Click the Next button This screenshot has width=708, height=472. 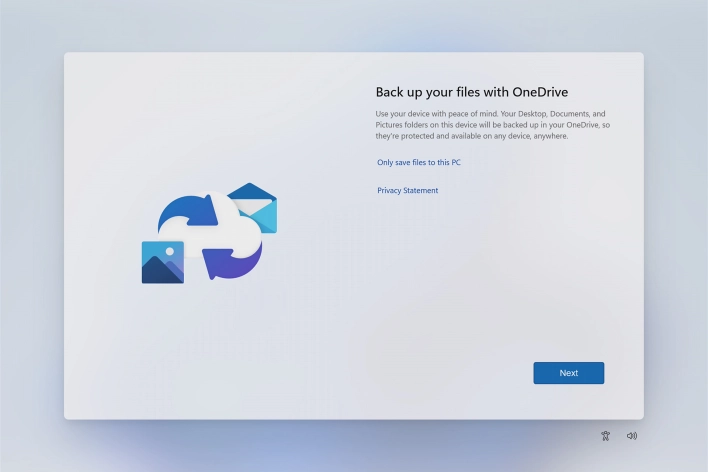click(x=568, y=373)
